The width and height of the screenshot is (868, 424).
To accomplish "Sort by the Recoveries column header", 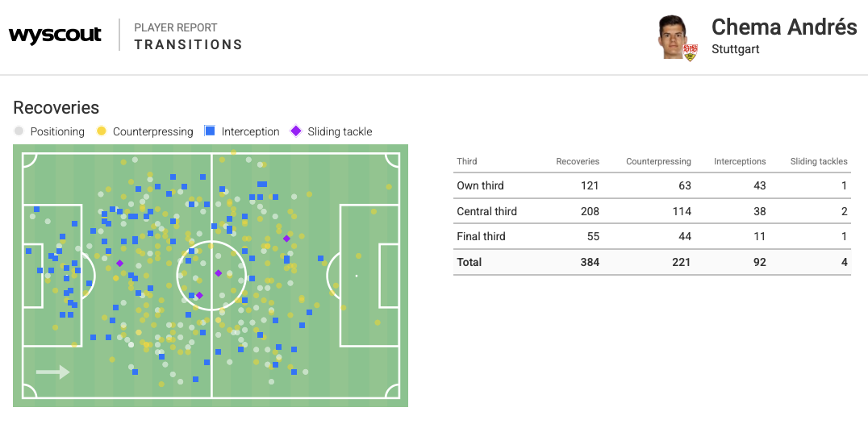I will 578,161.
